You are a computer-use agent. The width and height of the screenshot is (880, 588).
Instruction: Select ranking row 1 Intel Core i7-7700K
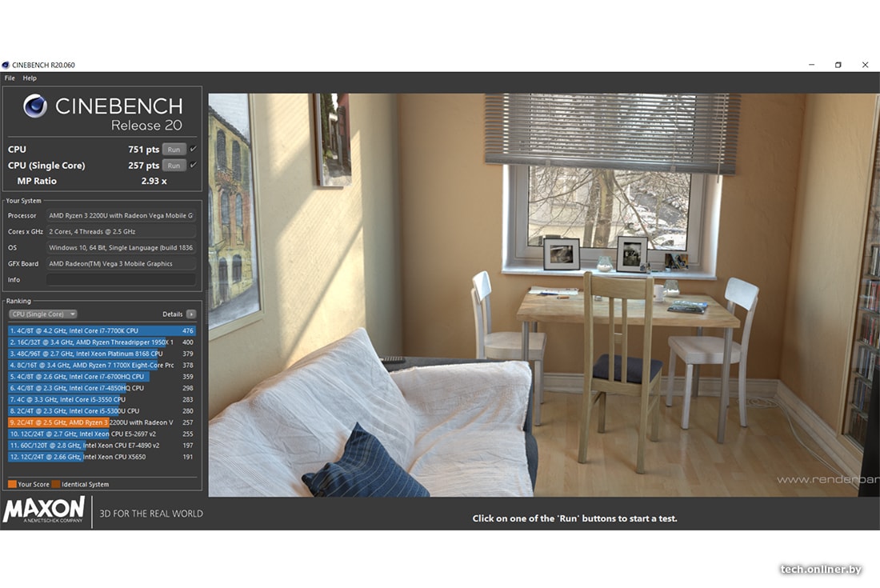(x=102, y=330)
